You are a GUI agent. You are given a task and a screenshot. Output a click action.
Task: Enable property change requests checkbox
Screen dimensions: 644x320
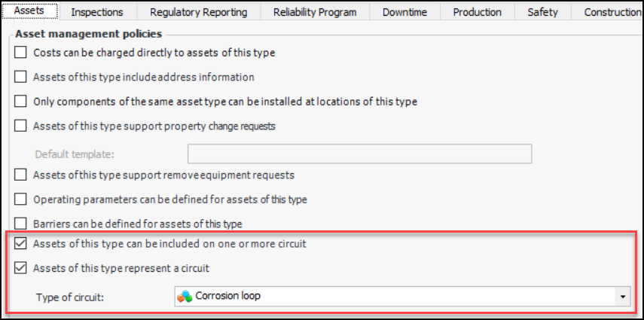point(20,126)
